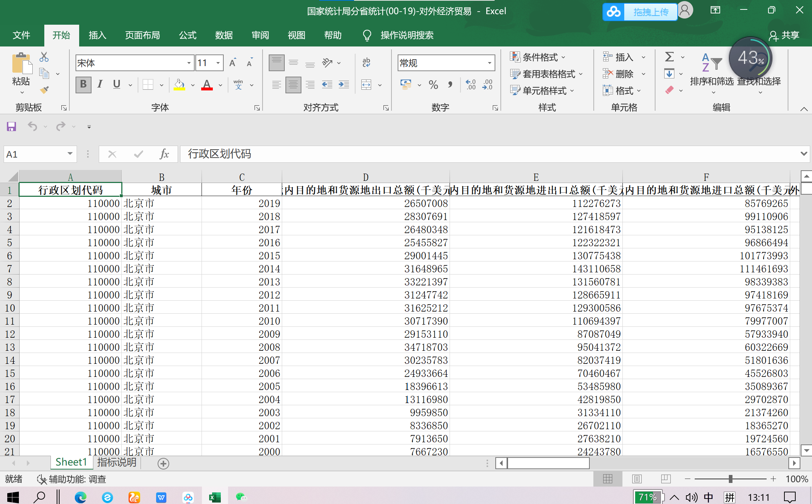
Task: Toggle Bold formatting
Action: click(x=83, y=85)
